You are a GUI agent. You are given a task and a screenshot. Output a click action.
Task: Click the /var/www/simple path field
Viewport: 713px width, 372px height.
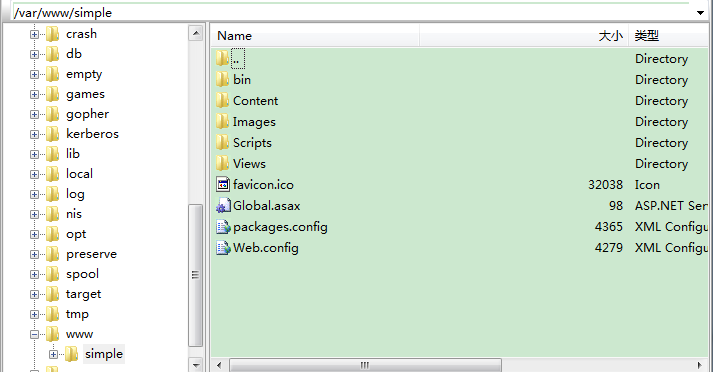pyautogui.click(x=351, y=13)
